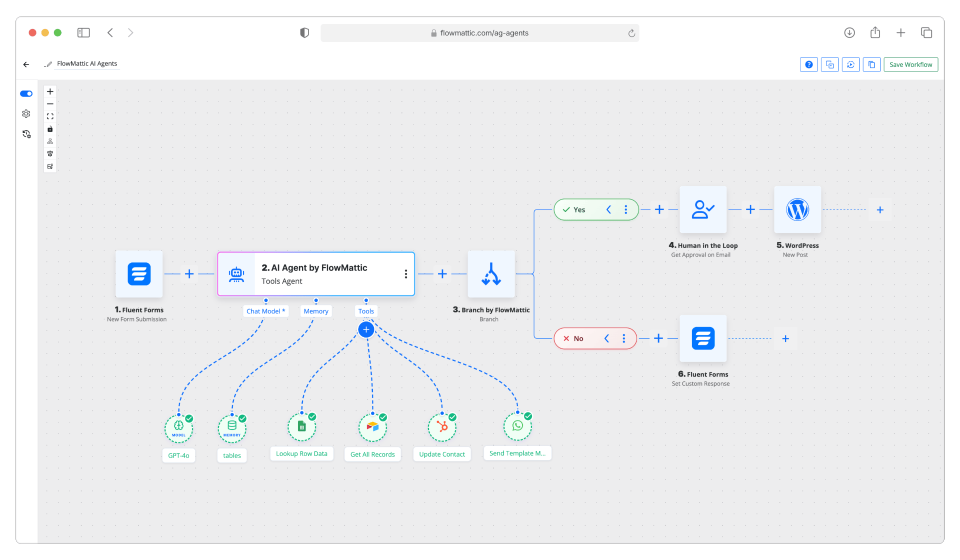Screen dimensions: 960x560
Task: Open the workflow settings gear in the sidebar
Action: (x=26, y=113)
